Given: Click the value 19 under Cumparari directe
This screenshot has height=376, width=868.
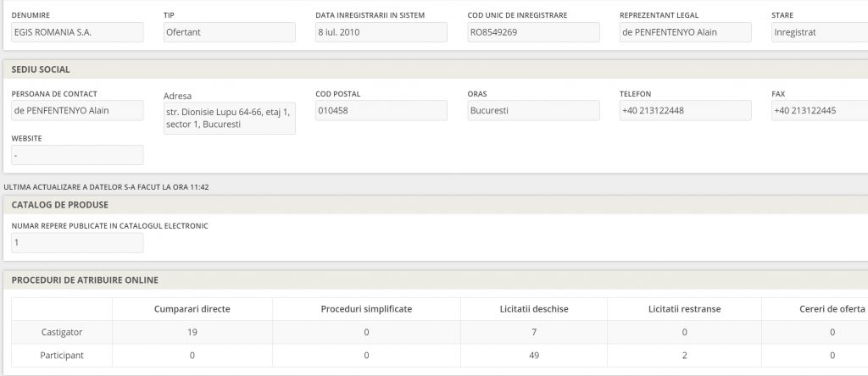Looking at the screenshot, I should (192, 332).
